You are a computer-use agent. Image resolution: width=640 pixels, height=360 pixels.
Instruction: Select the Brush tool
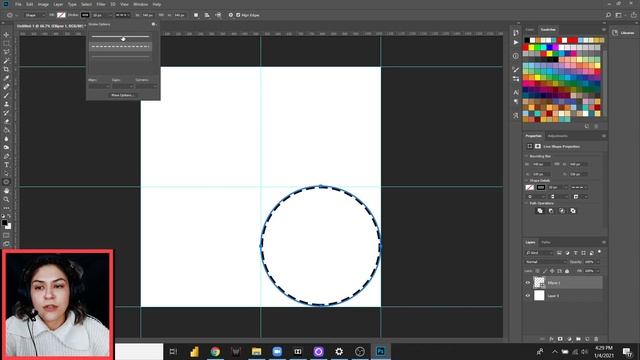tap(6, 96)
